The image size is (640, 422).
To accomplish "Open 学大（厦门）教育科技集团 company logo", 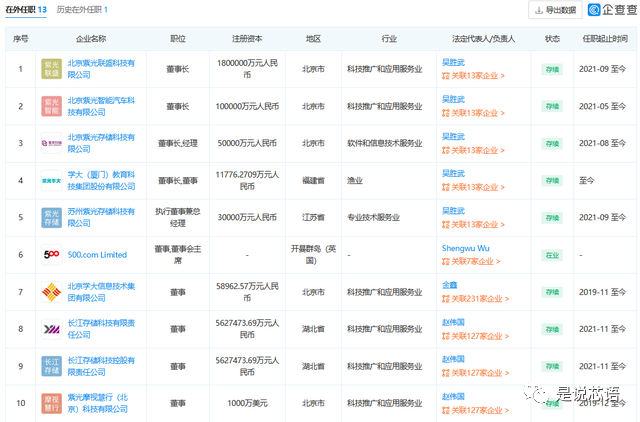I will pyautogui.click(x=51, y=180).
